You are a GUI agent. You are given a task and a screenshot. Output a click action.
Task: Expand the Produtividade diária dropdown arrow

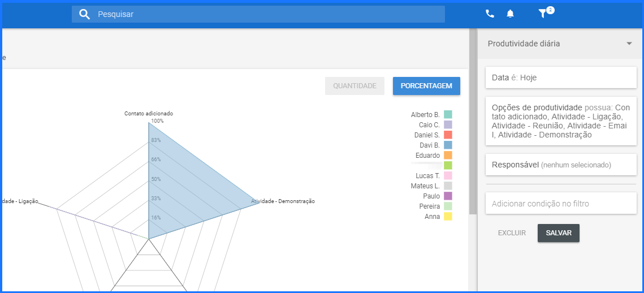click(x=629, y=44)
